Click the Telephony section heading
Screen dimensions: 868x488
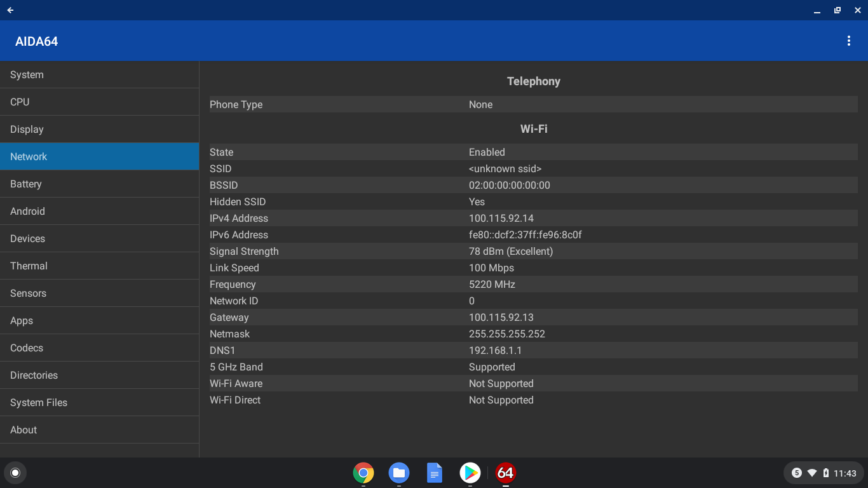(534, 81)
